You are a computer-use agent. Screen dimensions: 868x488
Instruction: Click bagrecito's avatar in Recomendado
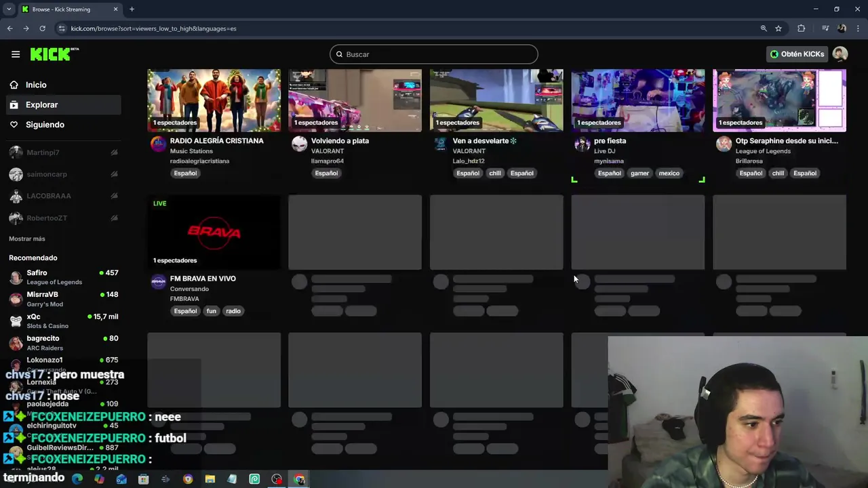coord(16,343)
